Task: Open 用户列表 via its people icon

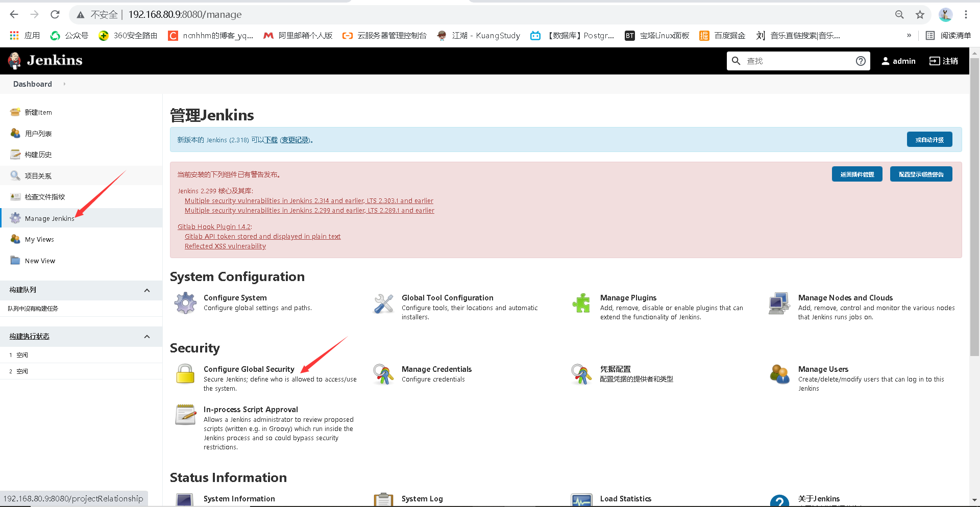Action: pyautogui.click(x=15, y=133)
